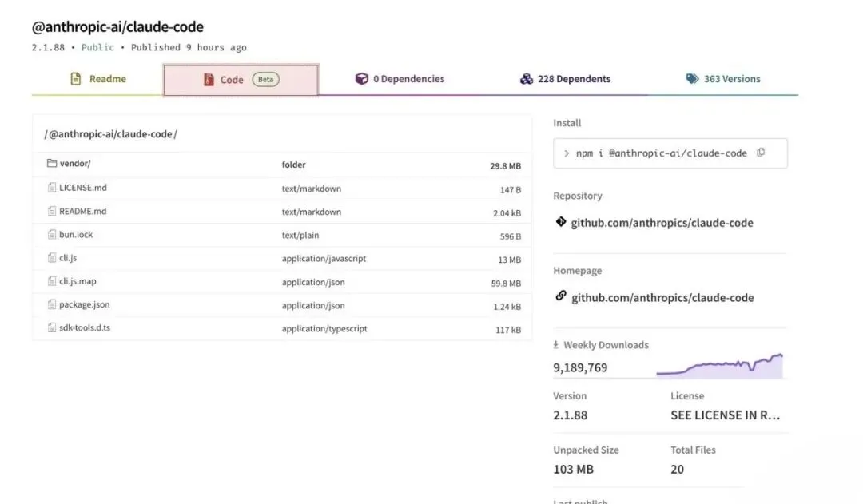Click the weekly downloads sparkline chart
Viewport: 863px width, 504px height.
pyautogui.click(x=719, y=366)
